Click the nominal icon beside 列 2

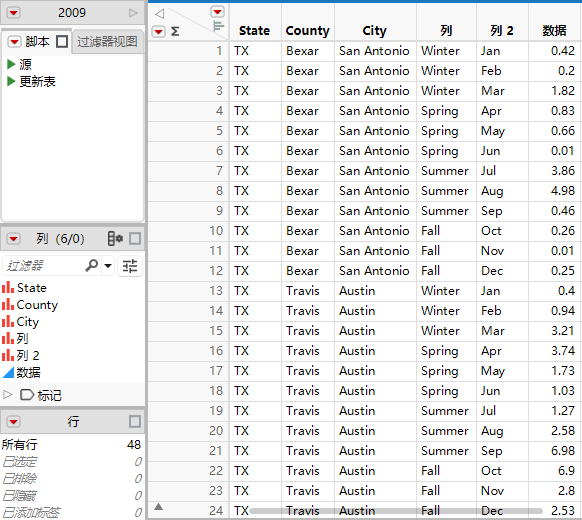pyautogui.click(x=8, y=355)
